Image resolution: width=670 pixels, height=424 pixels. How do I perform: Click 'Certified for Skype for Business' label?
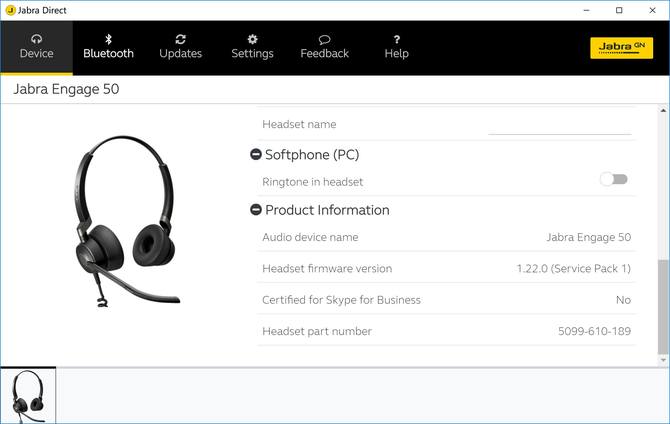coord(341,300)
